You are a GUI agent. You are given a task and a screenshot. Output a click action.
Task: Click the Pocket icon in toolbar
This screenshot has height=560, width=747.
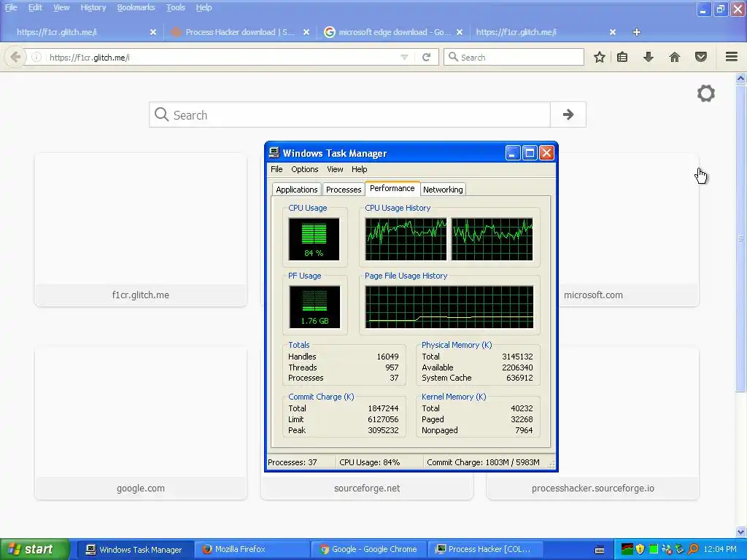(x=701, y=57)
